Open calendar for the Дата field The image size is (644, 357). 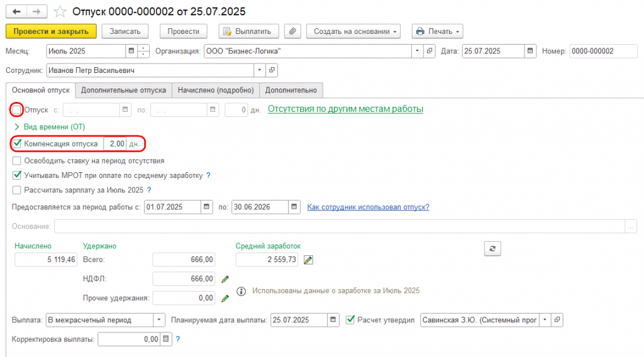pos(530,51)
